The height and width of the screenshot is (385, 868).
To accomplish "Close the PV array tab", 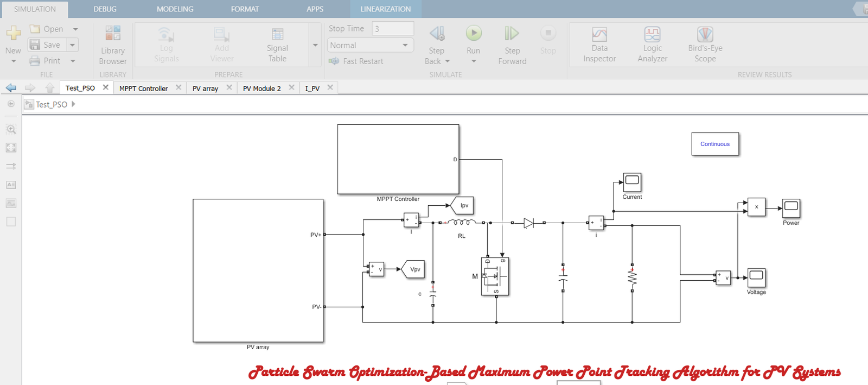I will coord(229,87).
